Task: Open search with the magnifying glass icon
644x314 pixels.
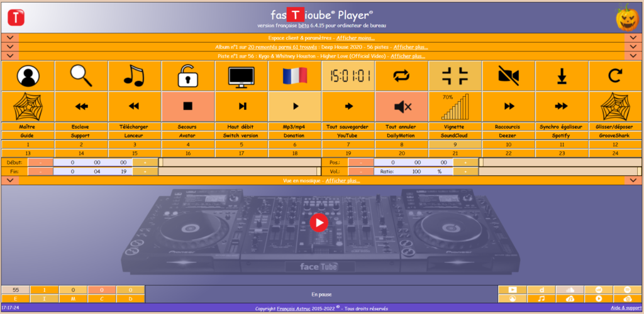Action: click(81, 76)
